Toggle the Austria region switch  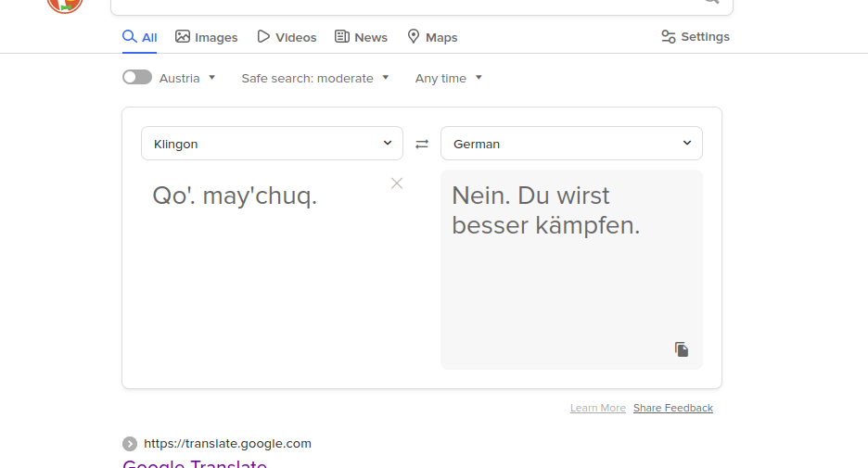click(137, 78)
